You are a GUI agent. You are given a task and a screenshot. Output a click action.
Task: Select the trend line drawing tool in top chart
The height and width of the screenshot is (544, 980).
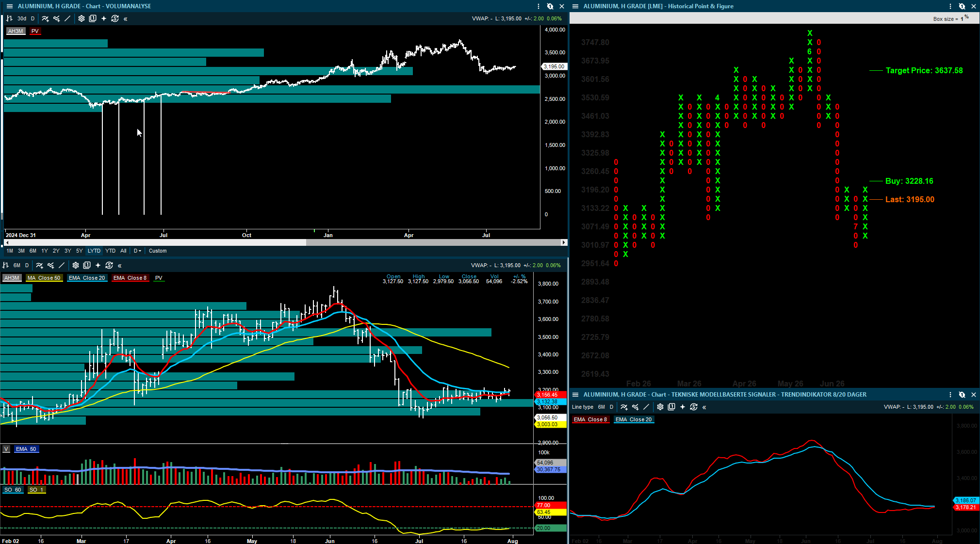pos(67,18)
